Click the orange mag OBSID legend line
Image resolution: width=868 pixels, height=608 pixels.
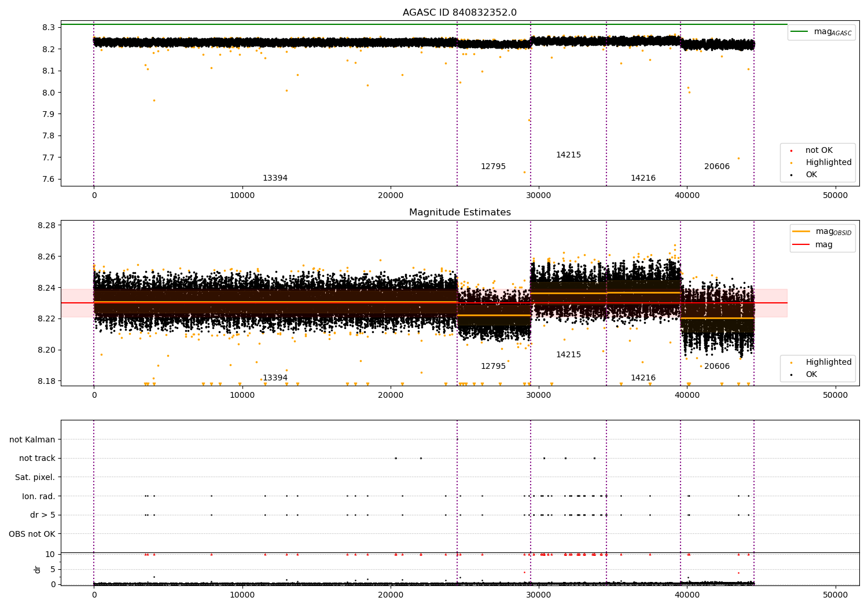point(801,232)
